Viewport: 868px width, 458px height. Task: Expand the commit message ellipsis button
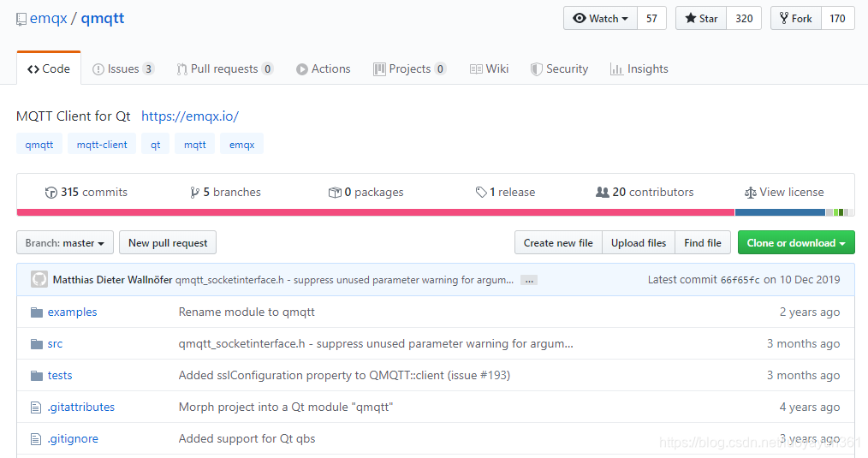click(x=529, y=280)
